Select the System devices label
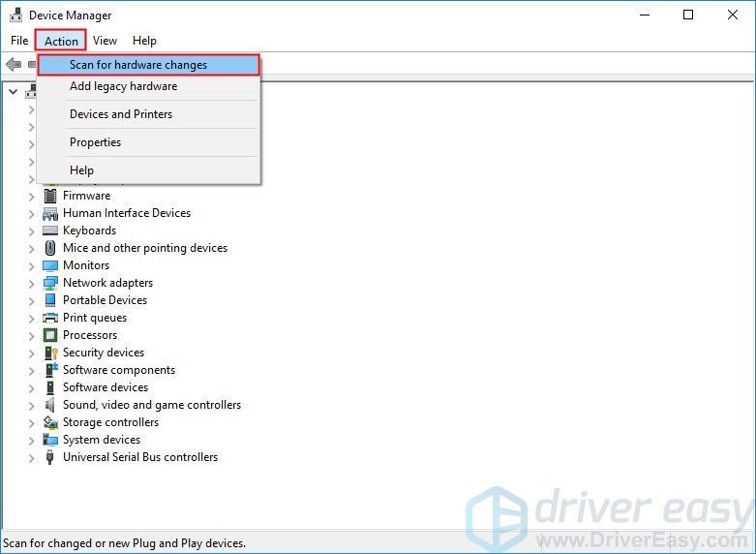 point(102,440)
